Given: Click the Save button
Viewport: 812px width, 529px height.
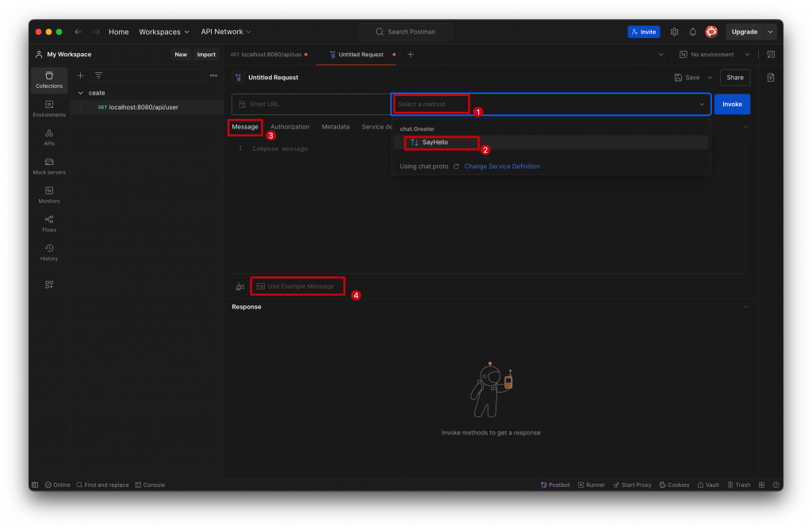Looking at the screenshot, I should (x=688, y=78).
